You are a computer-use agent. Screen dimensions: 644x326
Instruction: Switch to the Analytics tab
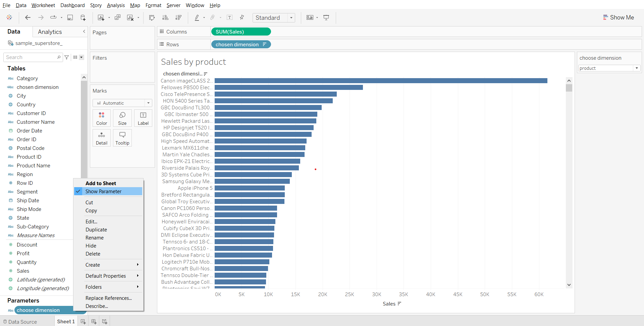point(50,32)
